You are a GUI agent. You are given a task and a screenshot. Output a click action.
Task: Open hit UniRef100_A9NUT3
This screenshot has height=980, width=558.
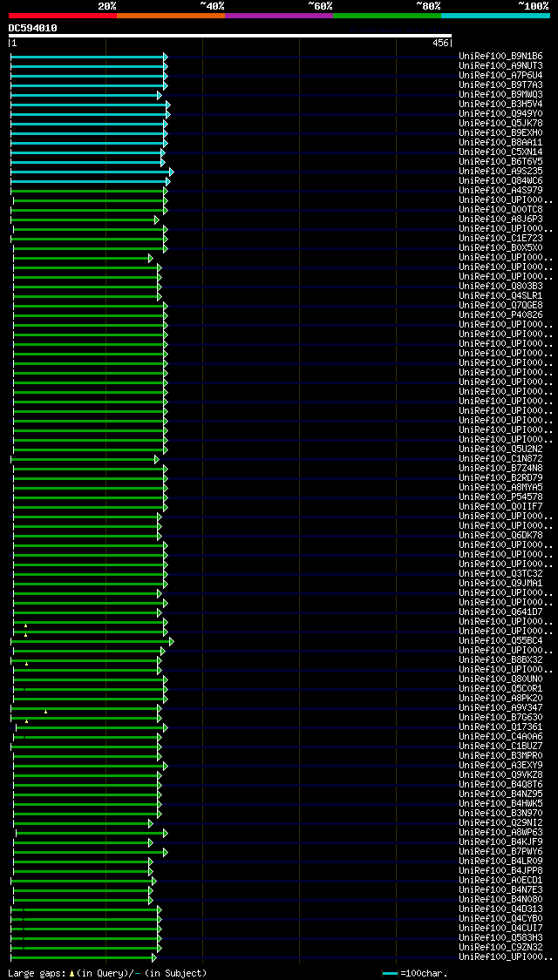[x=500, y=65]
